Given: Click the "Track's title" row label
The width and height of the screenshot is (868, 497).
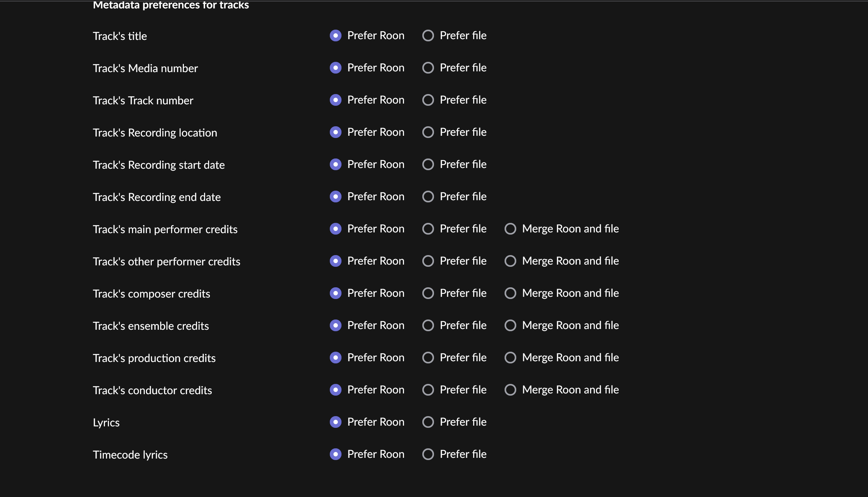Looking at the screenshot, I should pos(120,36).
